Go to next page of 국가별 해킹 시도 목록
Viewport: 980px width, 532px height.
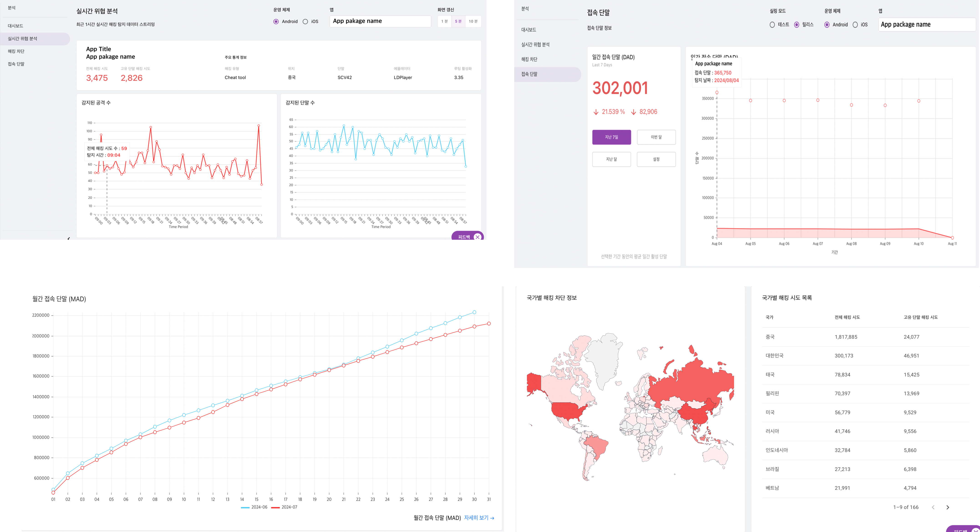tap(948, 507)
